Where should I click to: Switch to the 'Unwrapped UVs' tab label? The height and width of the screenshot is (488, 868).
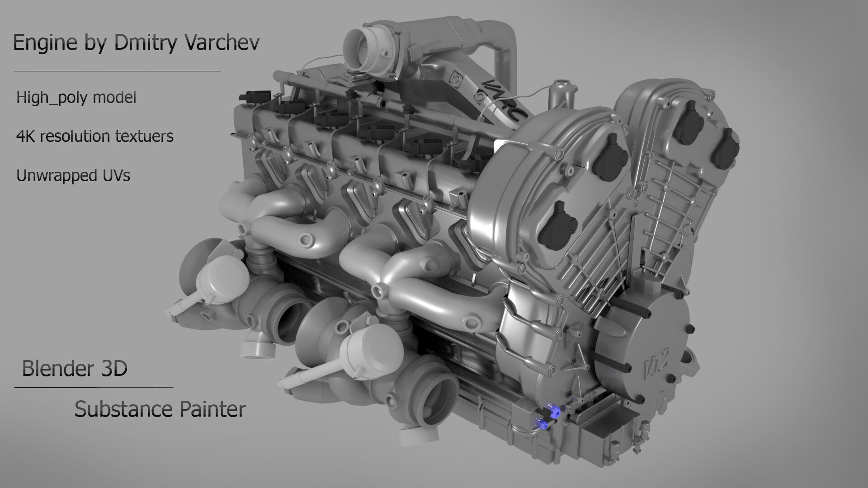point(74,176)
